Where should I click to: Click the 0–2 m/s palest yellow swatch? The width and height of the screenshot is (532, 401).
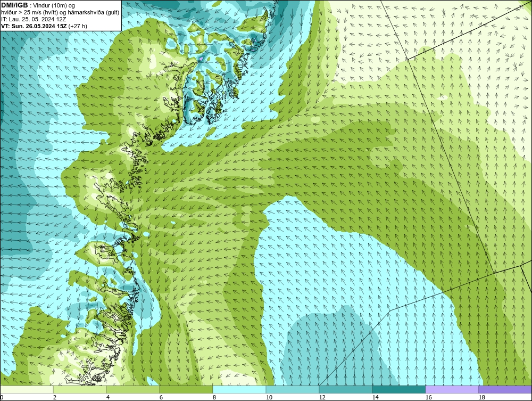click(x=27, y=389)
